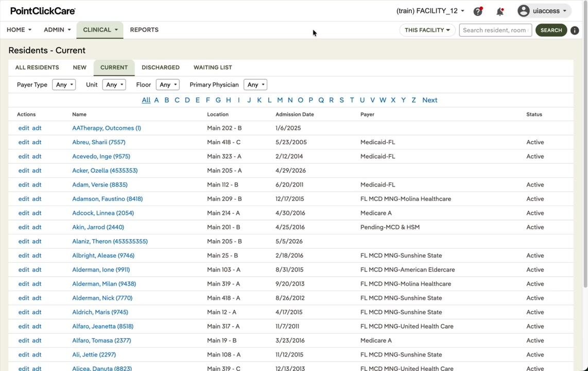Open resident Alaniz, Theron (453535355)

click(x=110, y=241)
